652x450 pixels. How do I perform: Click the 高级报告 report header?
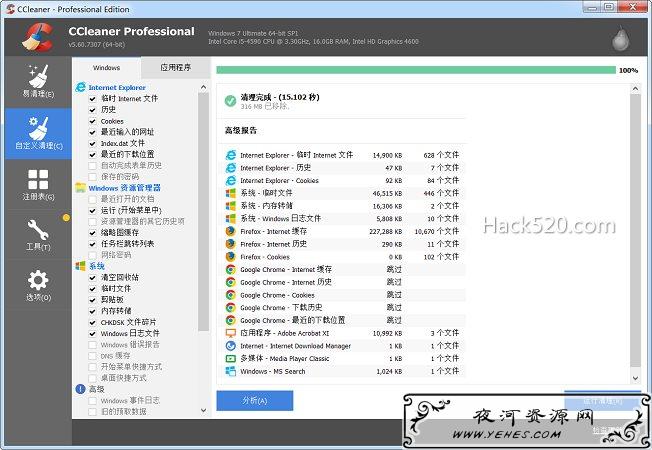click(241, 131)
